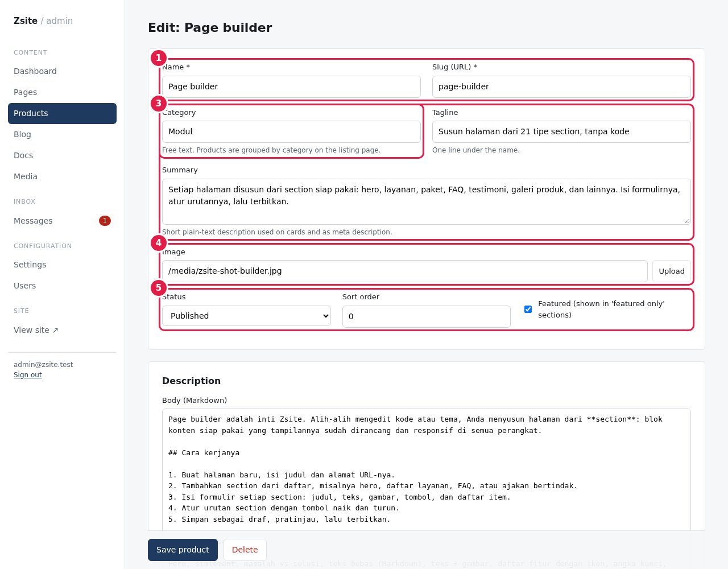Click the 'Edit: Page builder' heading
Viewport: 728px width, 569px height.
click(210, 27)
